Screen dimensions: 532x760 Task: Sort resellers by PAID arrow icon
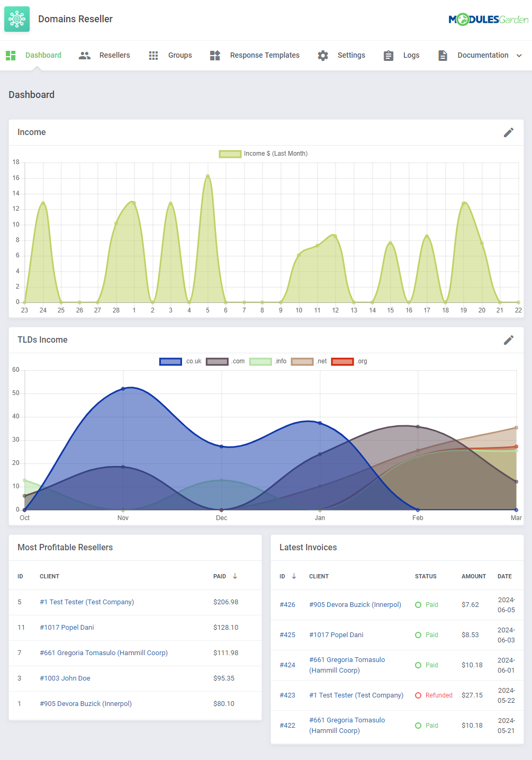(x=235, y=576)
